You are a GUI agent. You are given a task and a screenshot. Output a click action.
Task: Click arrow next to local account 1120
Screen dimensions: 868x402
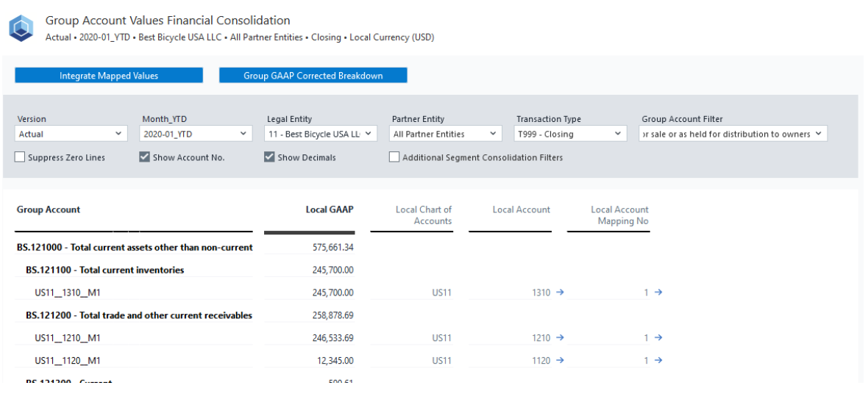click(x=560, y=361)
